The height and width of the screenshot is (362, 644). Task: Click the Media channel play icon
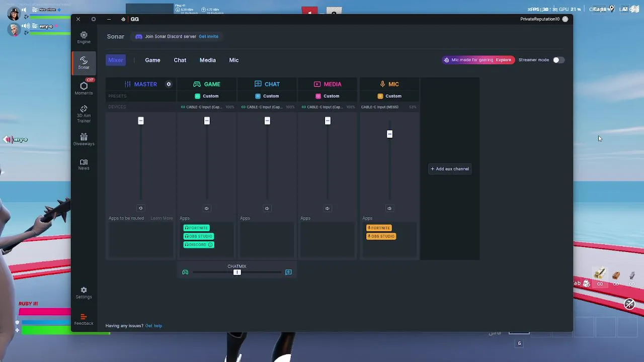click(317, 84)
